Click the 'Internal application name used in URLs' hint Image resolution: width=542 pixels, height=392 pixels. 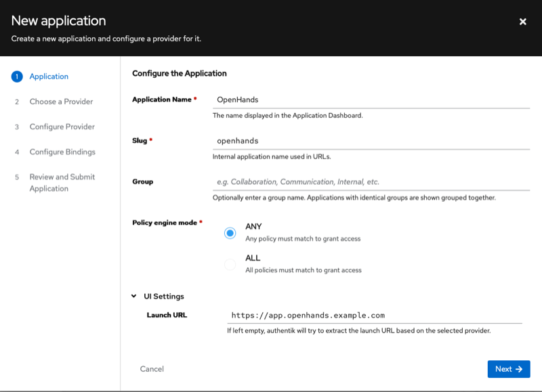coord(272,157)
